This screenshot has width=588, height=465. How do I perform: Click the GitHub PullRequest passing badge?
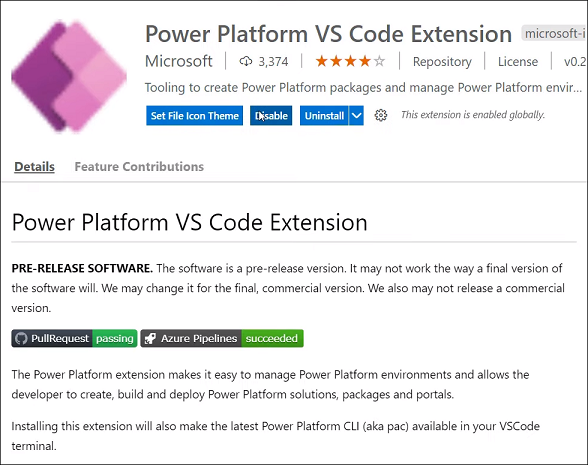[74, 338]
